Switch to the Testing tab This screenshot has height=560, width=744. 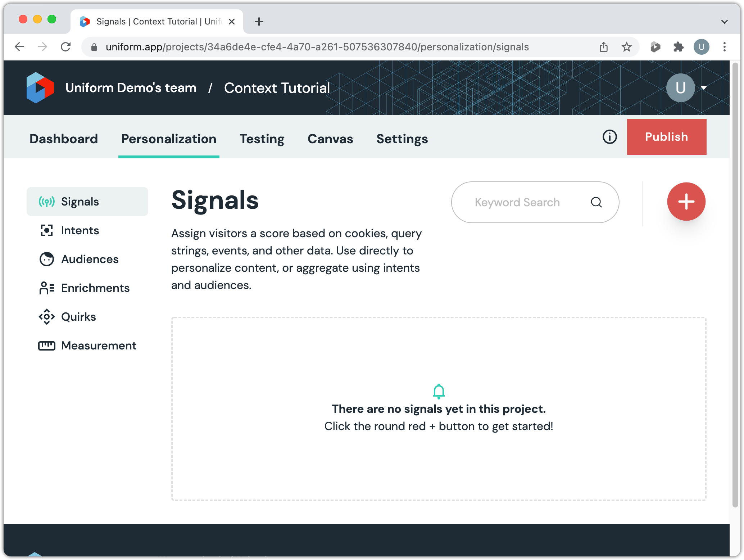262,139
